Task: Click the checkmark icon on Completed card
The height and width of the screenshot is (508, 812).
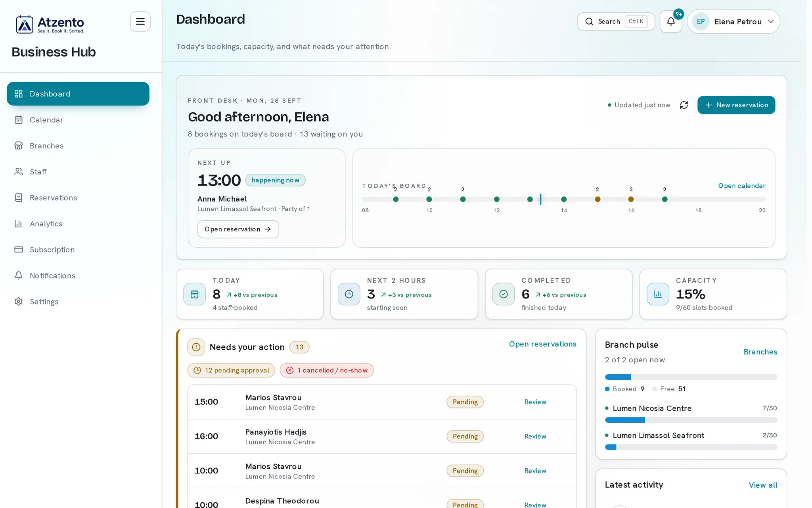Action: click(504, 294)
